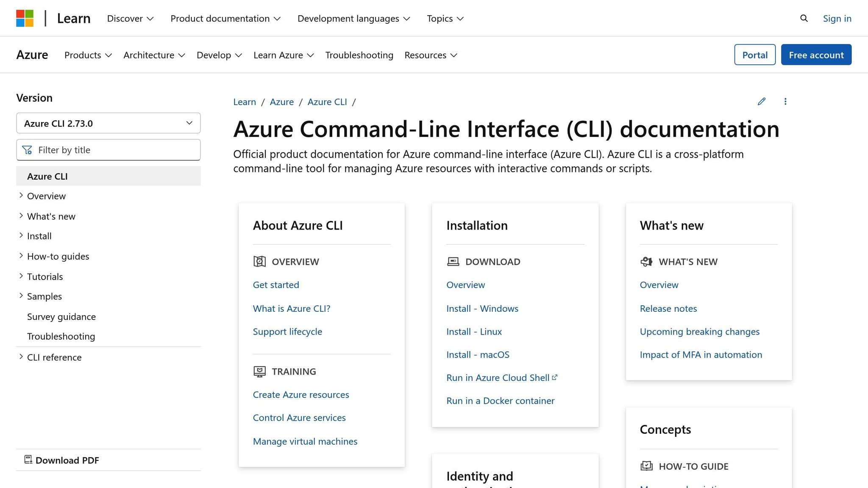868x488 pixels.
Task: Open the Install - Windows link
Action: coord(482,308)
